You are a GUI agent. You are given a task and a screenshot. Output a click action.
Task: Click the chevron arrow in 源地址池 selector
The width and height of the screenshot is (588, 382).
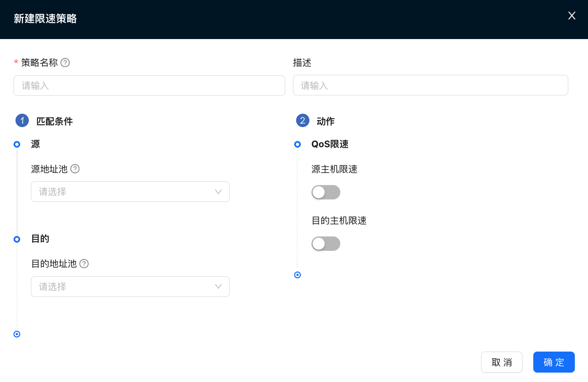[218, 192]
